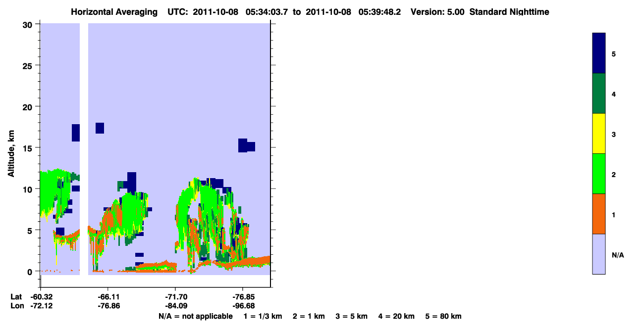Viewport: 644px width, 330px height.
Task: Click the start time '05:34:03.7' in the title
Action: point(267,12)
